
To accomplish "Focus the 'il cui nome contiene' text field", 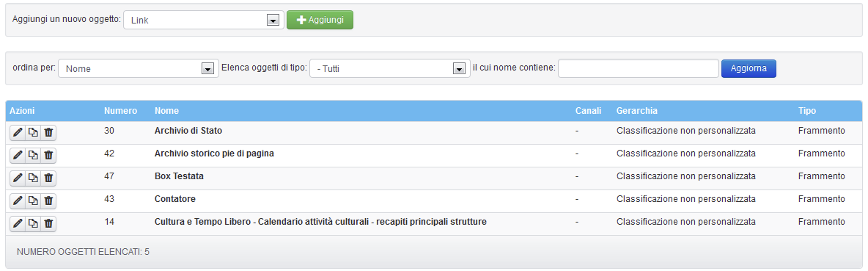I will click(639, 69).
